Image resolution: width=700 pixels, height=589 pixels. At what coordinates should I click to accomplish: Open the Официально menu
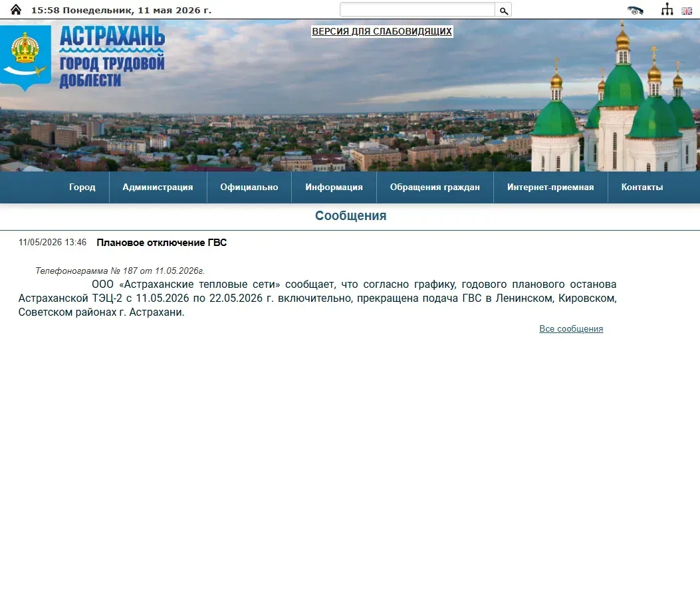[x=249, y=187]
